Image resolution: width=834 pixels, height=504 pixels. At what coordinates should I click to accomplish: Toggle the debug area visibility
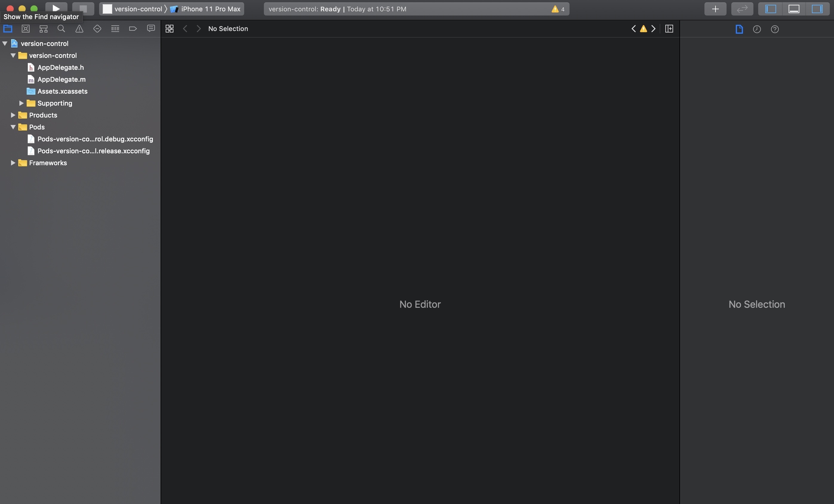[x=794, y=9]
